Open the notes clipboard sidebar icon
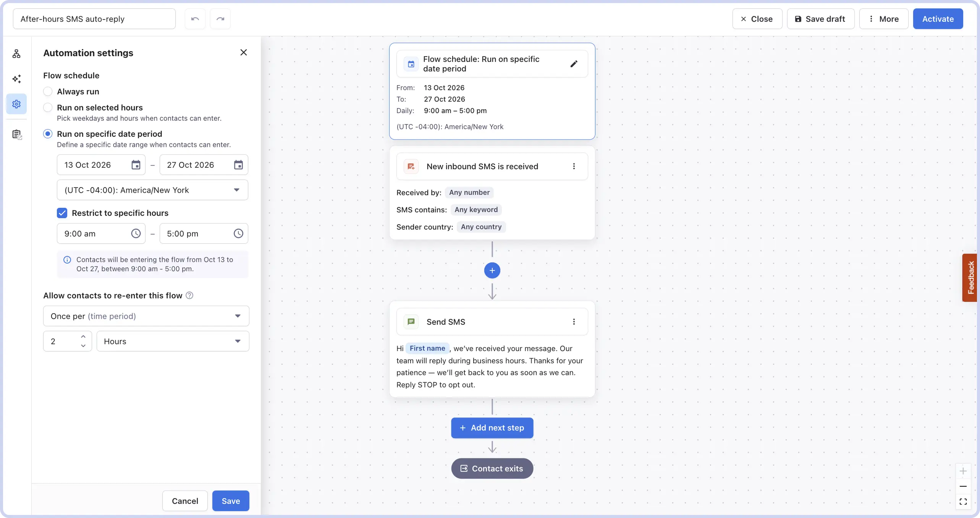Image resolution: width=980 pixels, height=518 pixels. tap(16, 134)
